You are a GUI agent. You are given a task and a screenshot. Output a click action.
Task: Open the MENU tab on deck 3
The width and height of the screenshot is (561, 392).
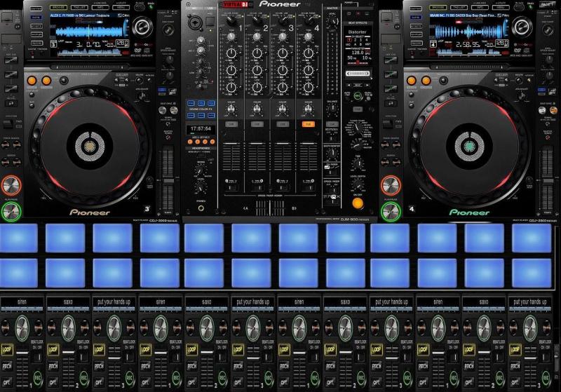pos(121,7)
